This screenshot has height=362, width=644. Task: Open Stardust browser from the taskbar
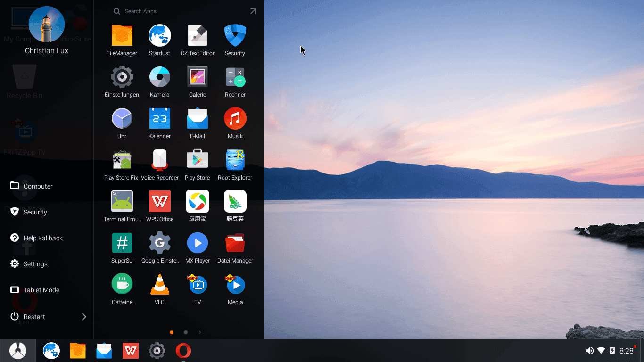pos(51,351)
